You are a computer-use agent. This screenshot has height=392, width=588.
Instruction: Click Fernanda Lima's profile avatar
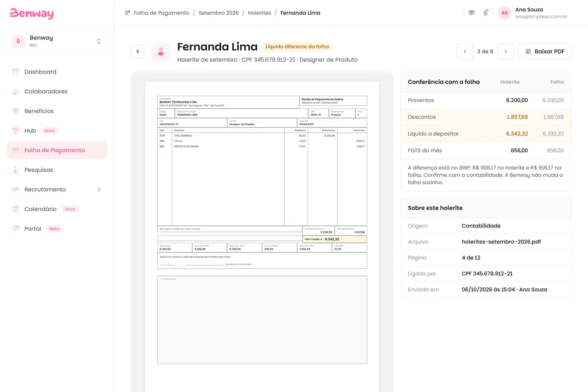click(161, 51)
